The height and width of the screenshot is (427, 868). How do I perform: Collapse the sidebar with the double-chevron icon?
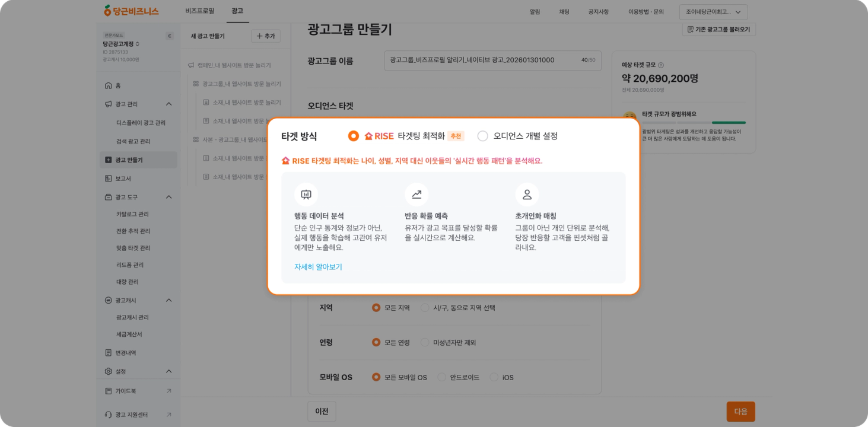pyautogui.click(x=169, y=36)
